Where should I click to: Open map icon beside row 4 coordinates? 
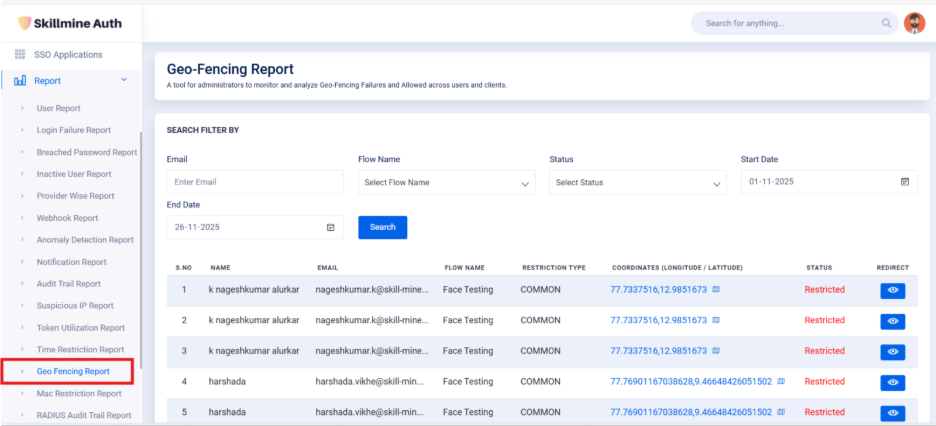781,382
